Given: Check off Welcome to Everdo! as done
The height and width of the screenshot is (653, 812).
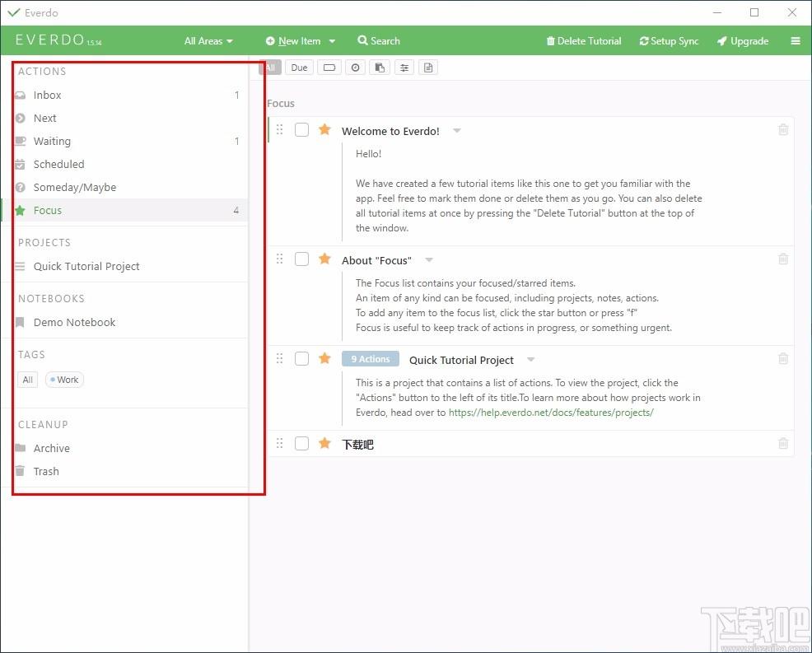Looking at the screenshot, I should click(x=302, y=129).
